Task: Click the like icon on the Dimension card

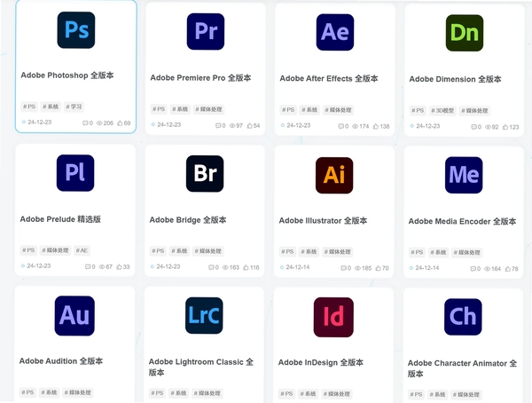Action: (x=505, y=127)
